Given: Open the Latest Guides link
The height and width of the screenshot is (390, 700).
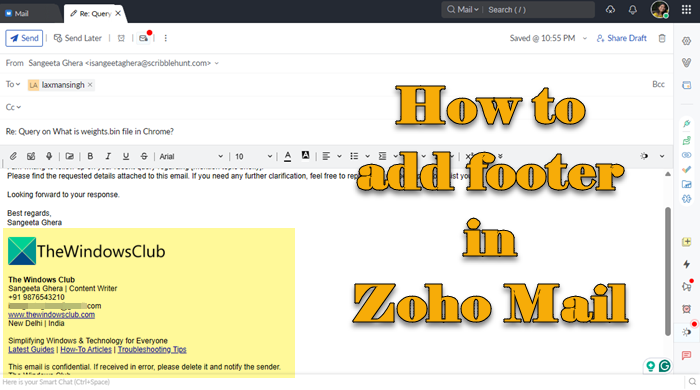Looking at the screenshot, I should (x=31, y=349).
